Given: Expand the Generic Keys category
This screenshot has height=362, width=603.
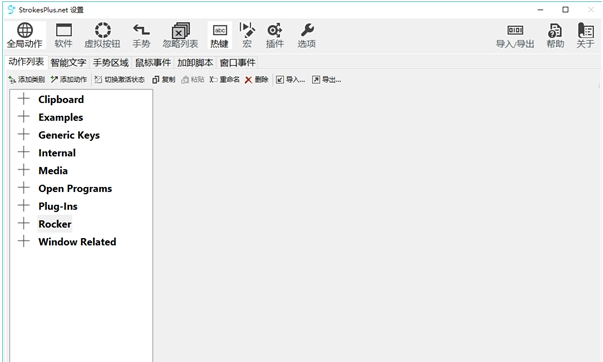Looking at the screenshot, I should coord(23,134).
